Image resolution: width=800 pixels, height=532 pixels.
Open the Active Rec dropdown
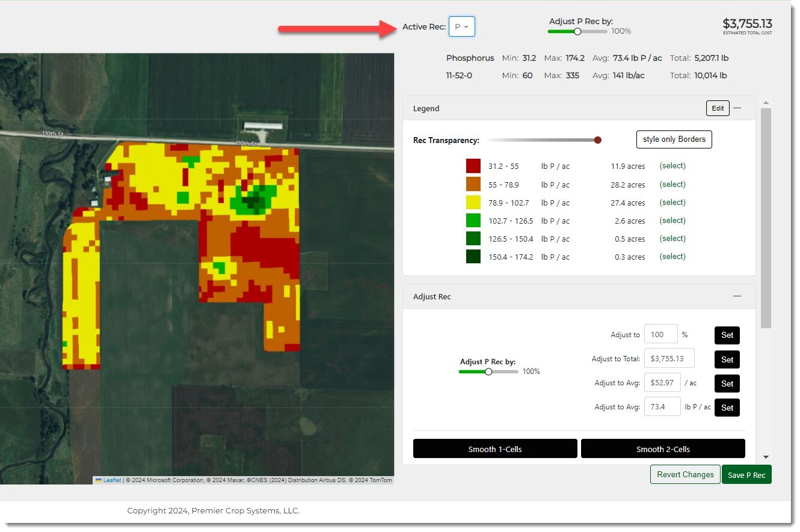pos(461,27)
